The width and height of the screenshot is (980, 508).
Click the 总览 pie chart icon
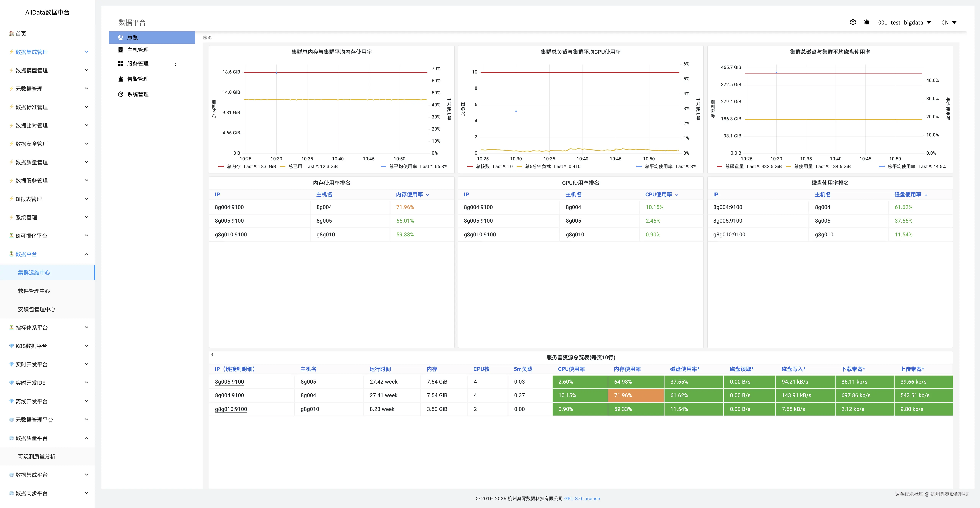(x=121, y=38)
